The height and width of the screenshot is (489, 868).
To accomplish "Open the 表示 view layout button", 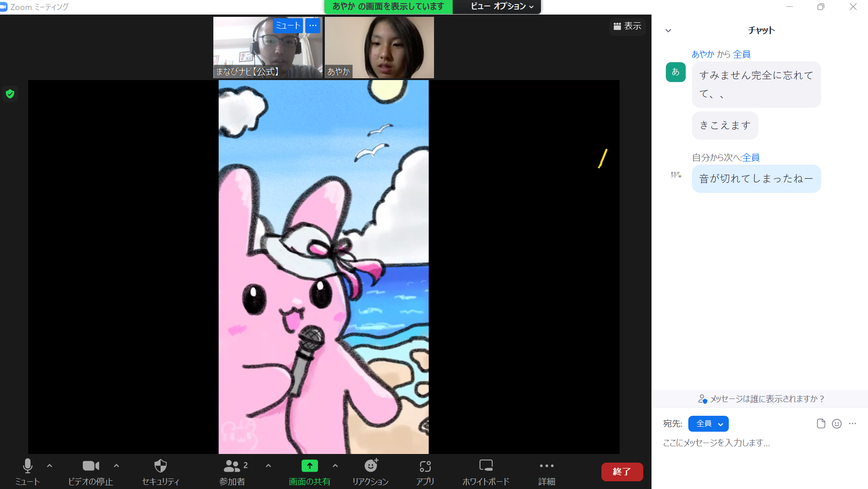I will [x=627, y=26].
